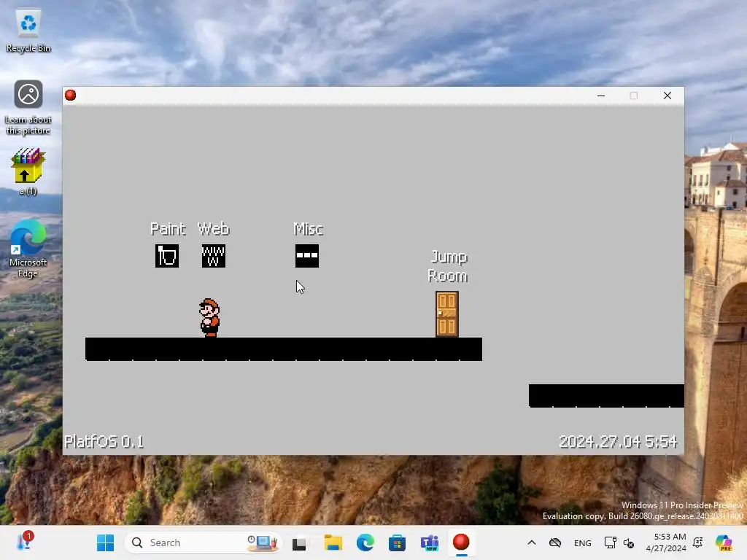Open File Explorer from taskbar

333,542
